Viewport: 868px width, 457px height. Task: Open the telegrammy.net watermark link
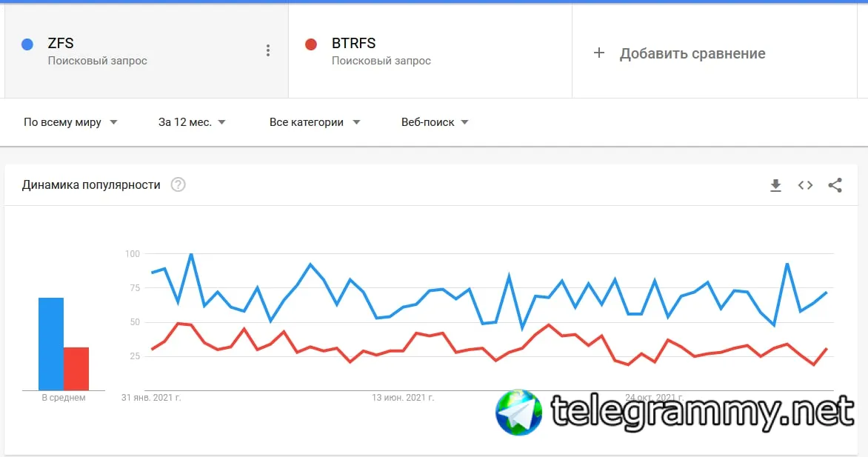[702, 412]
